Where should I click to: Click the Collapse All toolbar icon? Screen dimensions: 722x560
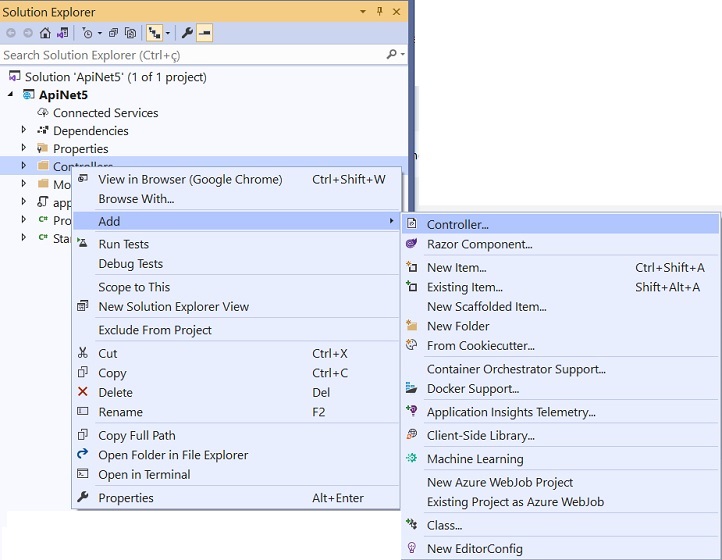point(113,33)
